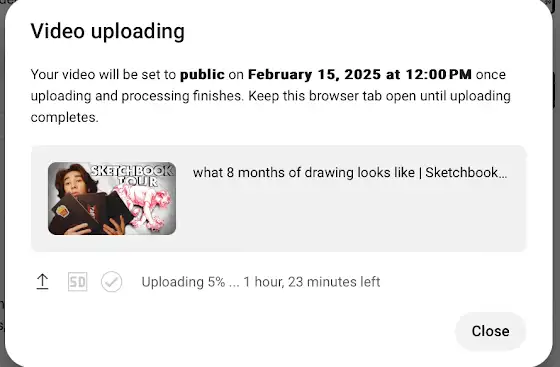Click the upload arrow status icon
This screenshot has height=367, width=560.
tap(42, 282)
